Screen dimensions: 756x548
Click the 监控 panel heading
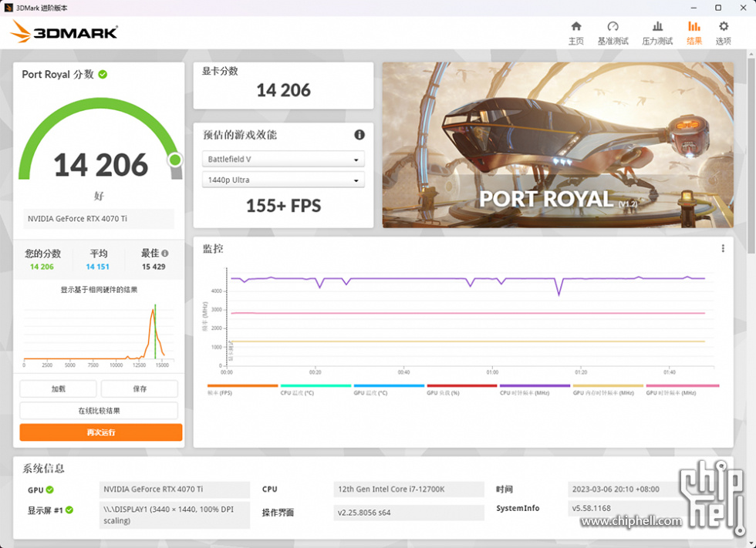(x=213, y=248)
